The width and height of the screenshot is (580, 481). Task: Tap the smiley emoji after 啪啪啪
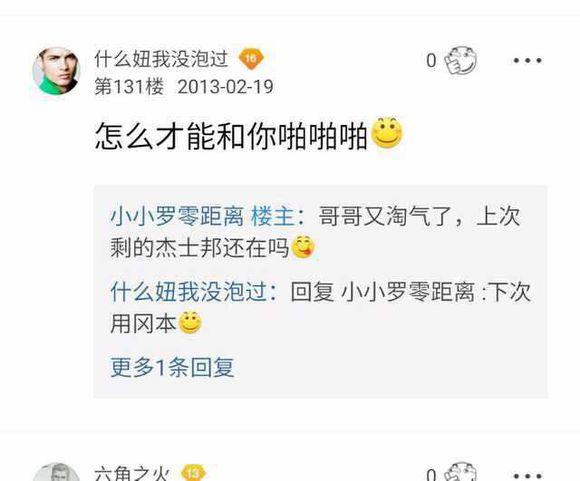tap(387, 133)
